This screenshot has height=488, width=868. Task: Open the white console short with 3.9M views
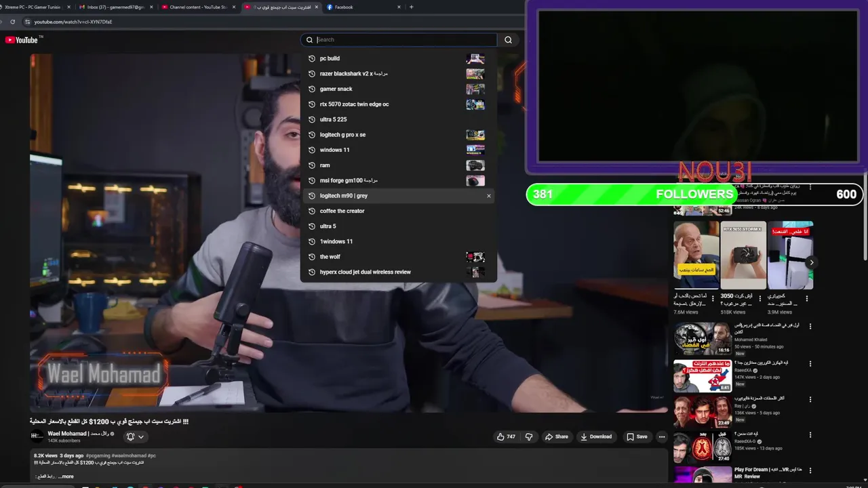pyautogui.click(x=790, y=255)
